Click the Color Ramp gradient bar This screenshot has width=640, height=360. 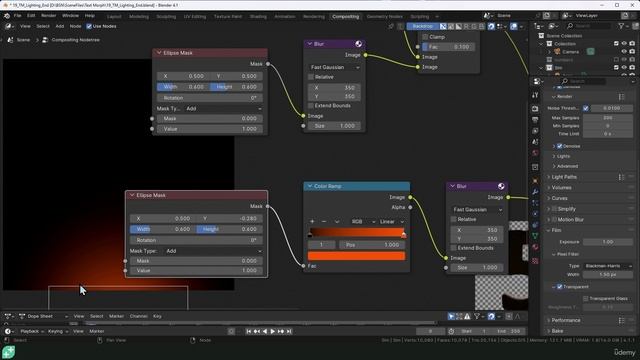356,232
